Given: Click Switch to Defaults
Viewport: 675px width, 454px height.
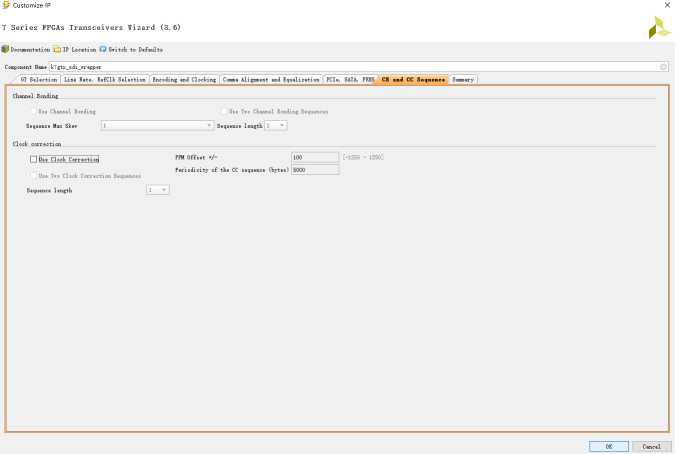Looking at the screenshot, I should coord(131,49).
